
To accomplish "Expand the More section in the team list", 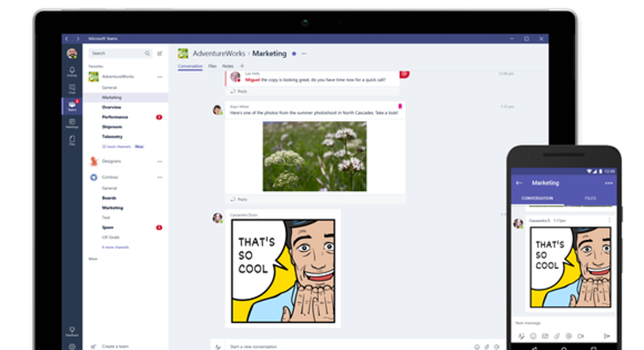I will 93,259.
